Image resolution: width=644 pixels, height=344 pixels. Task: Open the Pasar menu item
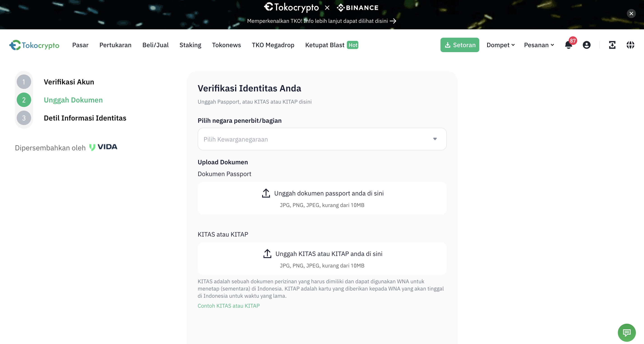click(80, 45)
